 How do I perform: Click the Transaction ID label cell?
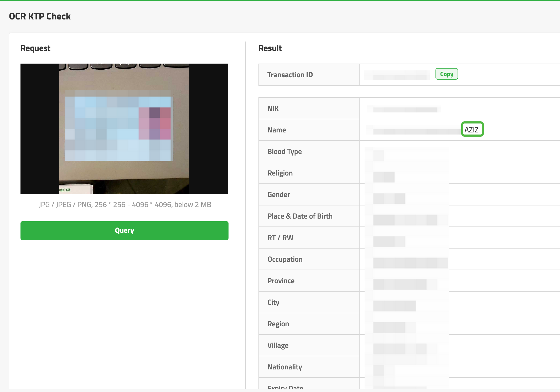(x=290, y=75)
